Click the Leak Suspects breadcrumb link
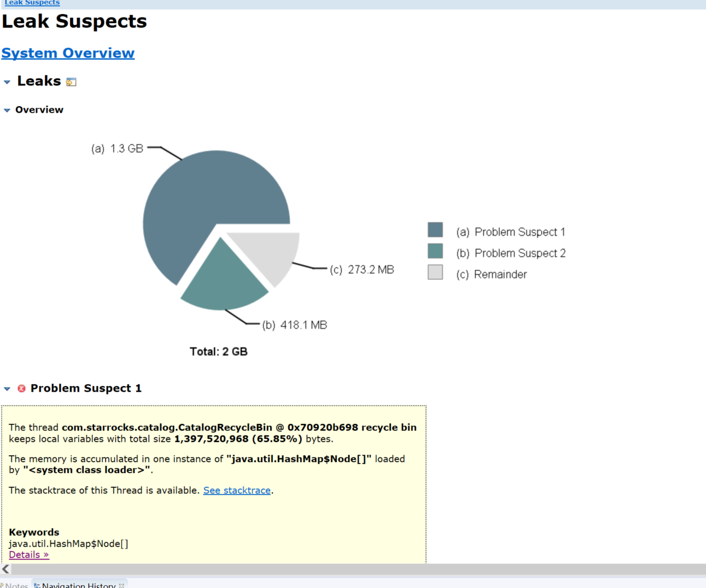706x588 pixels. coord(32,3)
